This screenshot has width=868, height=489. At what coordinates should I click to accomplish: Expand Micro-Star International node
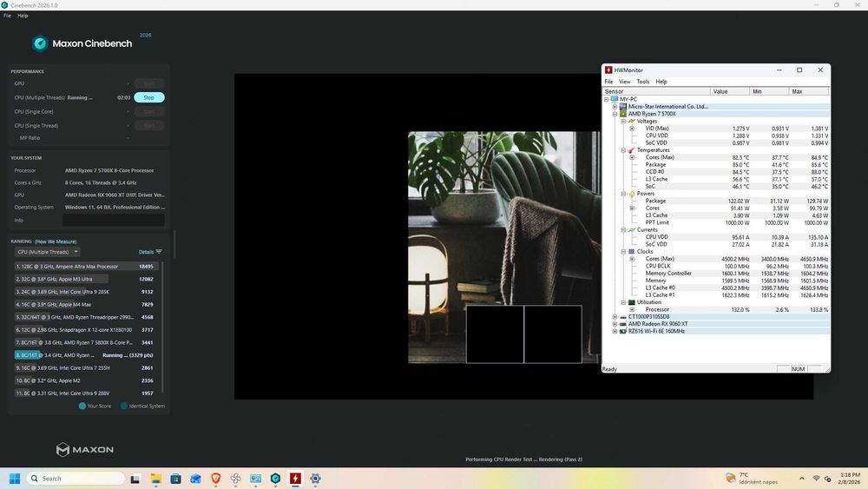click(615, 106)
